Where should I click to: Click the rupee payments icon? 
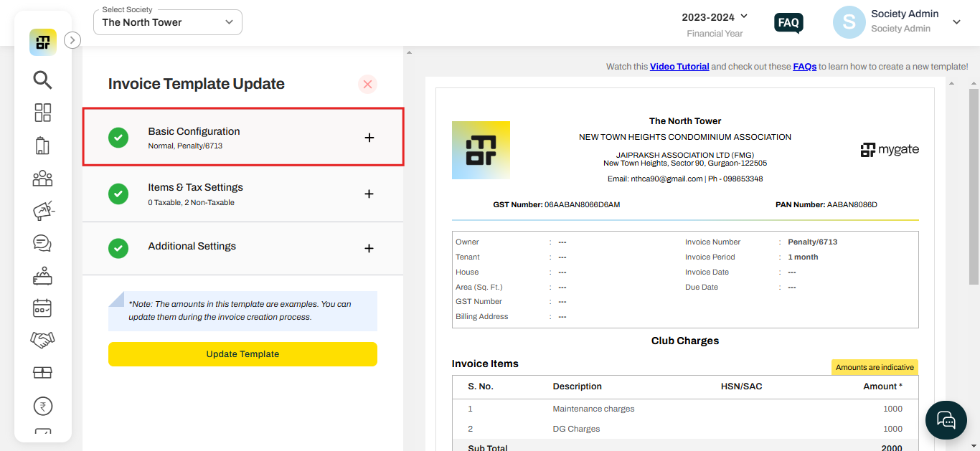click(x=42, y=405)
